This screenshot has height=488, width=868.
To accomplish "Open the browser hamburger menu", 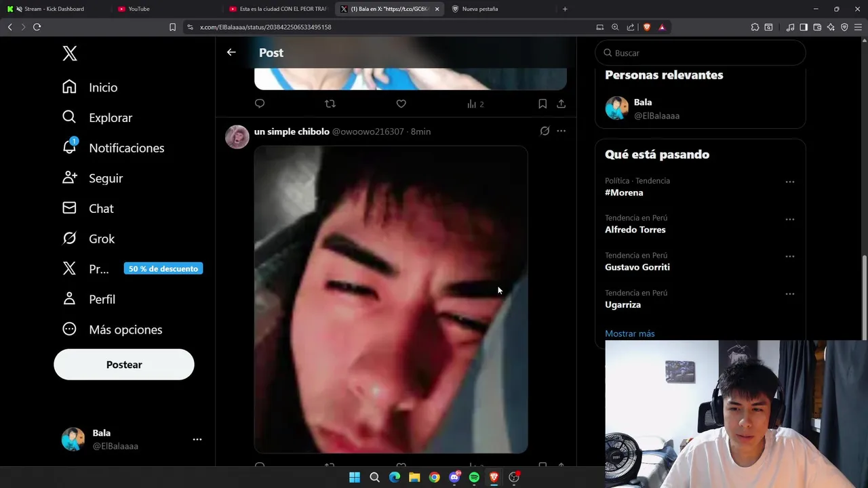I will click(x=858, y=27).
